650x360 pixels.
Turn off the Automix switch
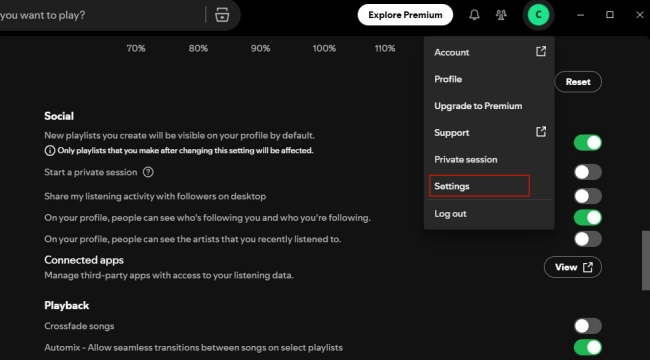(587, 347)
